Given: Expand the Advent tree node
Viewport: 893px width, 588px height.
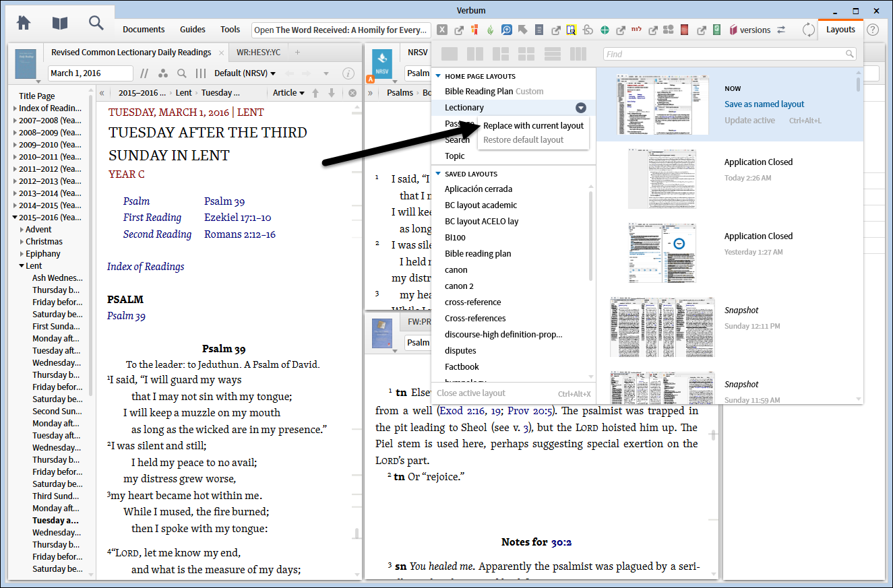Looking at the screenshot, I should (x=22, y=230).
